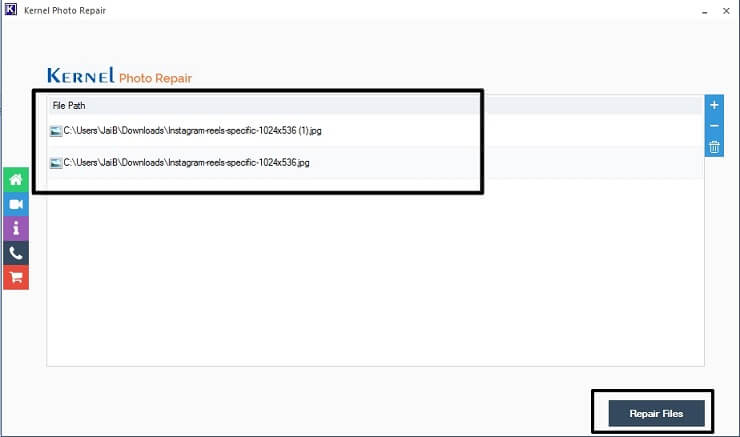The image size is (740, 437).
Task: Select the file ending in 1024x536 (1).jpg
Action: [375, 131]
